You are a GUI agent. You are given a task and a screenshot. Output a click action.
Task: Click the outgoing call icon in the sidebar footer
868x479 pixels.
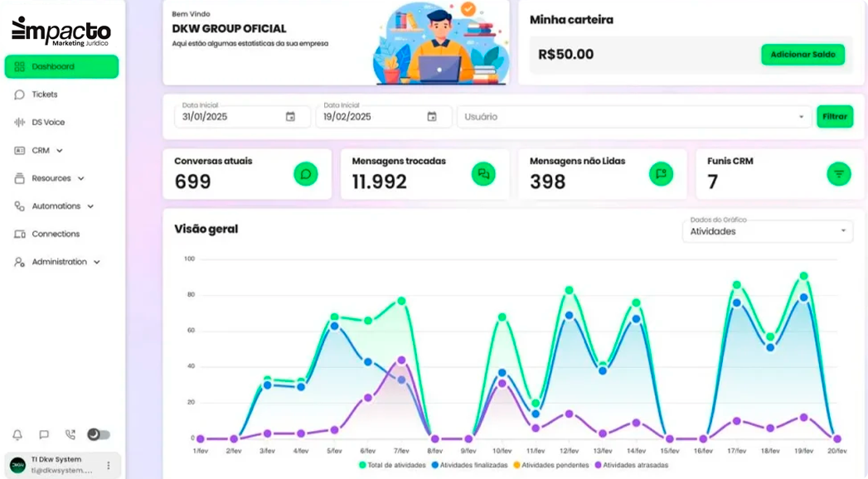[x=70, y=434]
